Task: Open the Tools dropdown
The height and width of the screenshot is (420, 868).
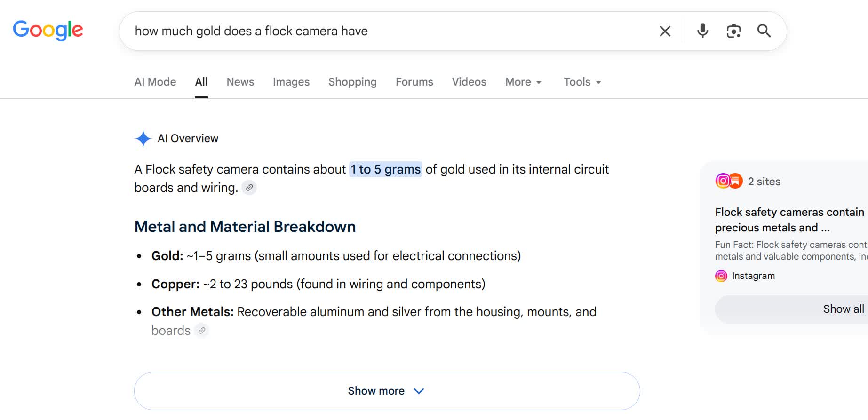Action: (582, 82)
